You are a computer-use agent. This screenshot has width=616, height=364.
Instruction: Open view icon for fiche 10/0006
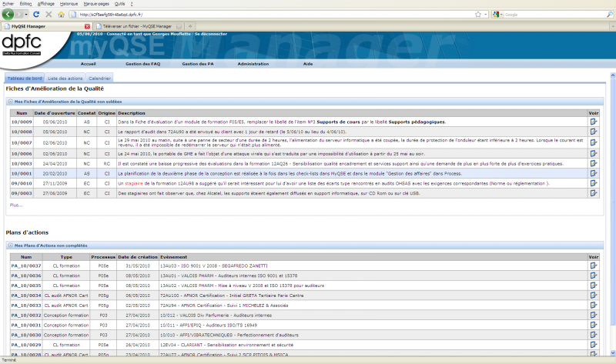click(593, 154)
